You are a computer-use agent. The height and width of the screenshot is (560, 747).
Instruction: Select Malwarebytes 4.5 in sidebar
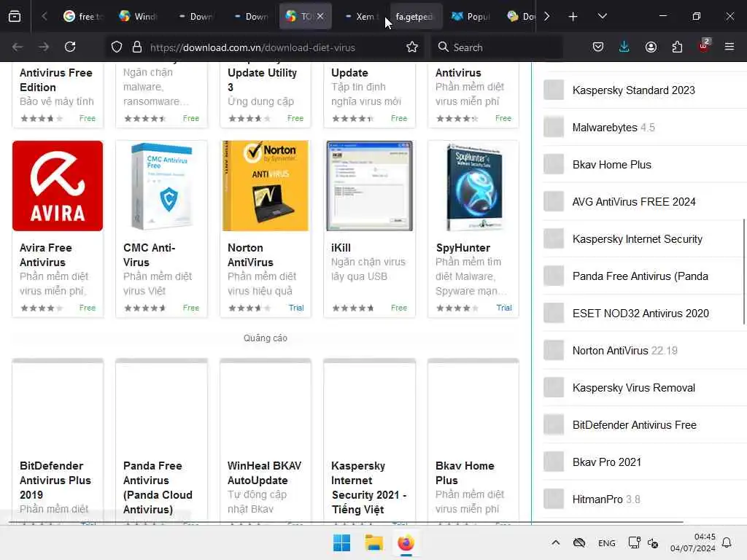point(613,127)
